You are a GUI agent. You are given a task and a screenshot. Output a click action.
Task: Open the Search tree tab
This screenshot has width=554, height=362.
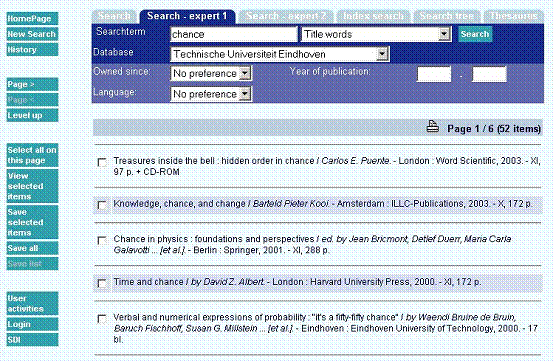tap(447, 17)
